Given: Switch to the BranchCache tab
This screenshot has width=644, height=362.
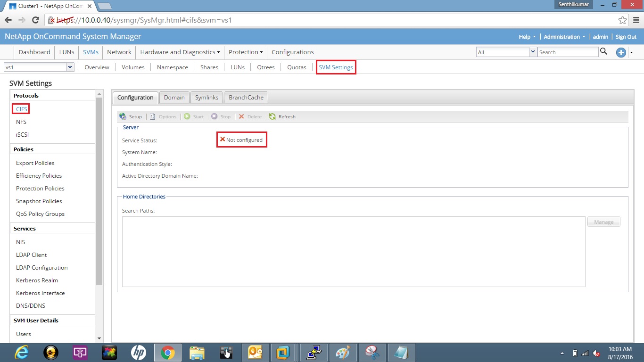Looking at the screenshot, I should 246,98.
